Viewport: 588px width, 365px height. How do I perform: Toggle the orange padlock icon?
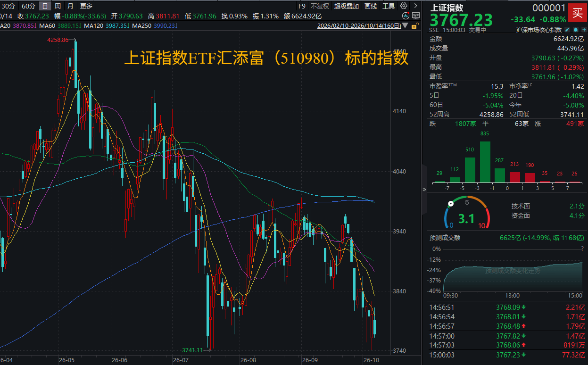tap(414, 26)
